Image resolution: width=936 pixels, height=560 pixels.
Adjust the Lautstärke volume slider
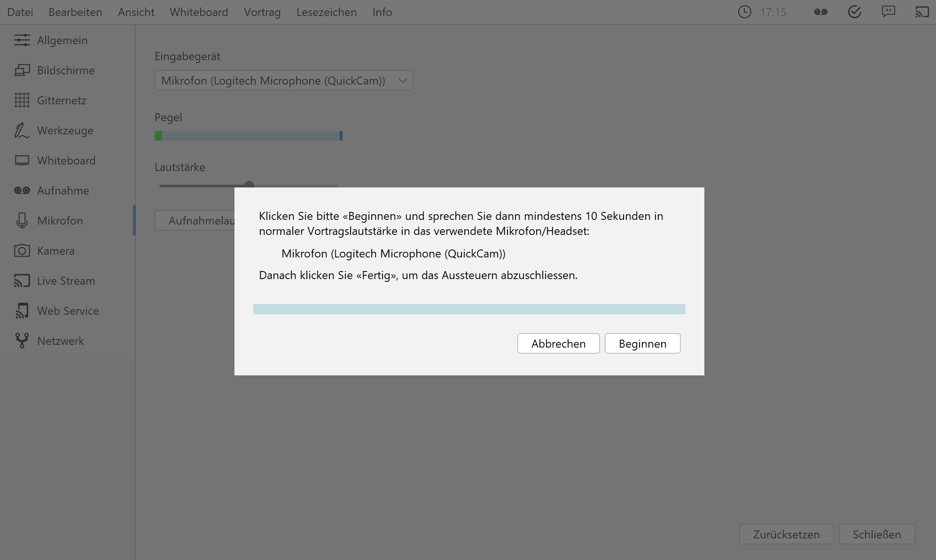(x=249, y=185)
